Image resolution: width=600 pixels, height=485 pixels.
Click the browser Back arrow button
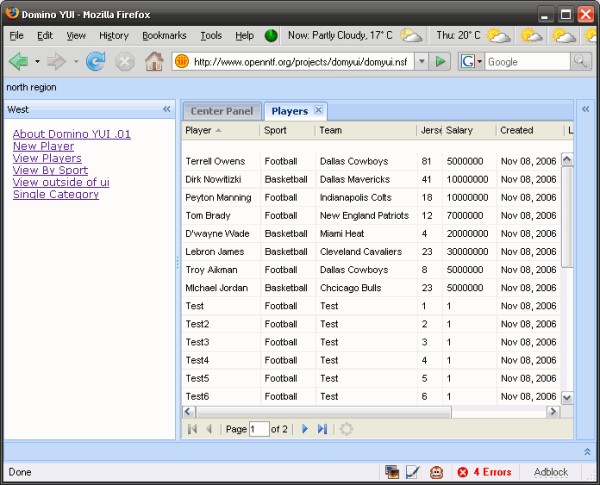click(x=19, y=61)
